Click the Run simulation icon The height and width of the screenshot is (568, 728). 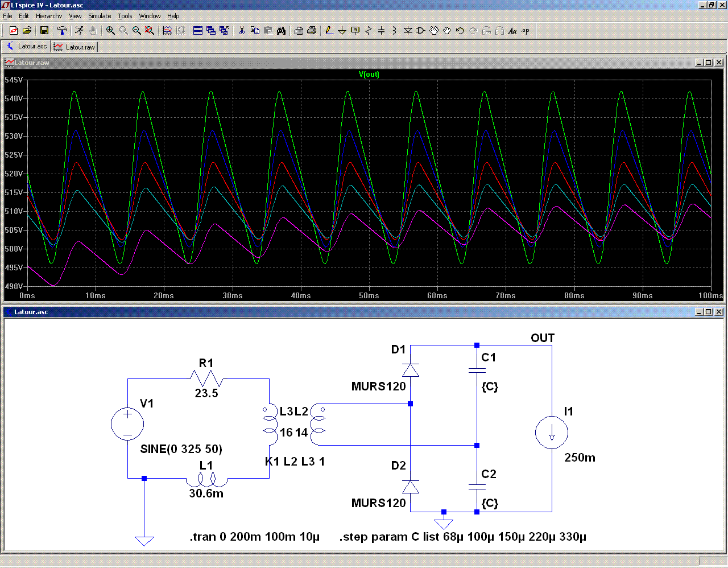[x=79, y=31]
